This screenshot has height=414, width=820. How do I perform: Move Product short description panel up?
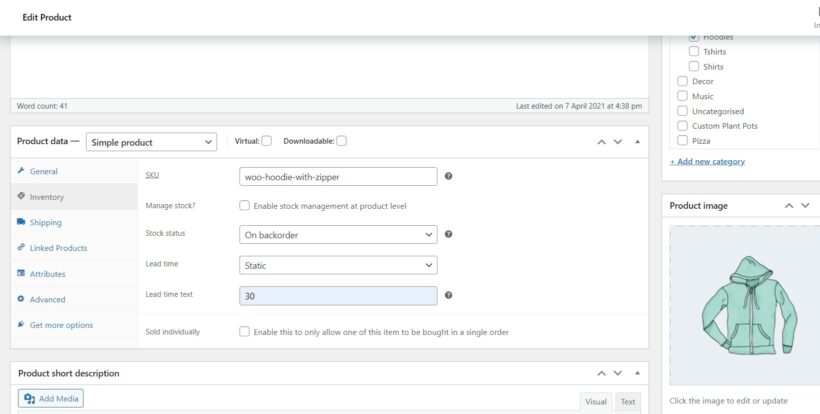601,373
